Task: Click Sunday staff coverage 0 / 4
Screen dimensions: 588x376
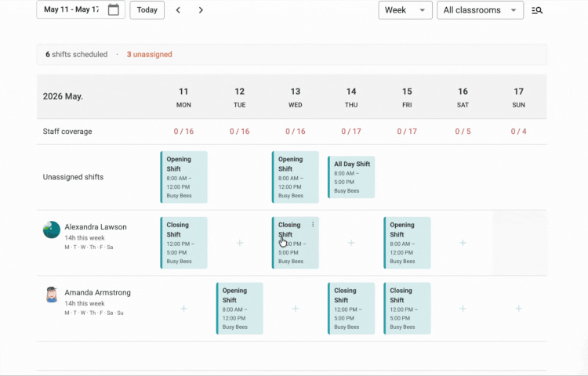Action: (519, 132)
